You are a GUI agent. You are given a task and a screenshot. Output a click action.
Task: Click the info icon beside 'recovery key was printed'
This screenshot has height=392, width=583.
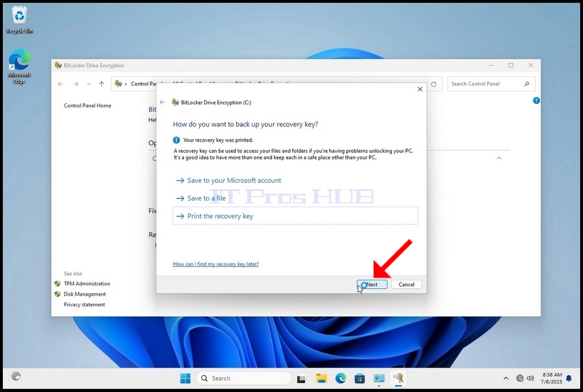coord(176,140)
